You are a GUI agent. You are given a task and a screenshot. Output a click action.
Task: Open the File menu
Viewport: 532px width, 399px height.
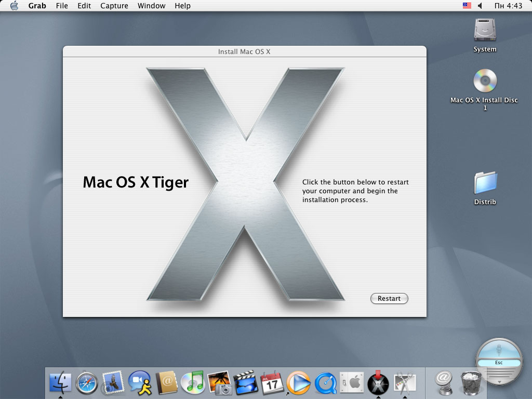[x=62, y=6]
